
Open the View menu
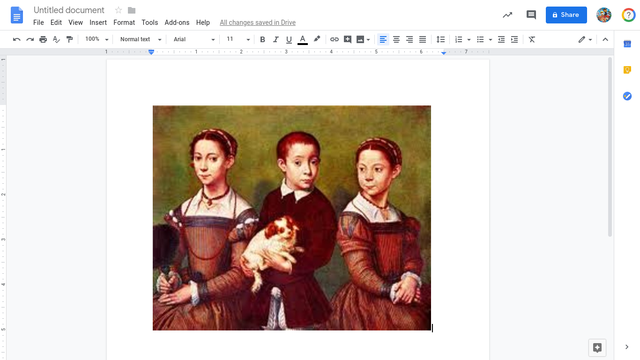coord(76,22)
